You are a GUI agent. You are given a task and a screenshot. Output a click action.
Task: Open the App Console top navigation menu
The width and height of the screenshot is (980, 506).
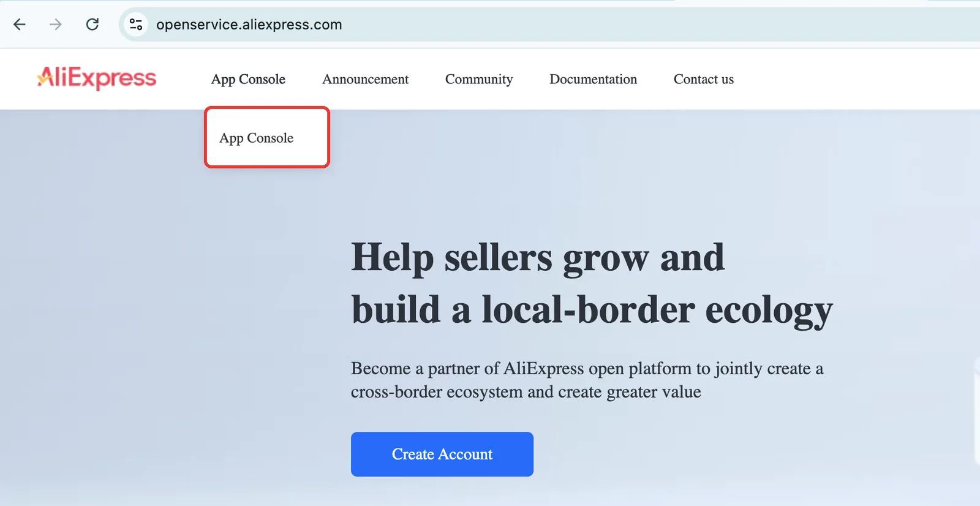tap(248, 79)
